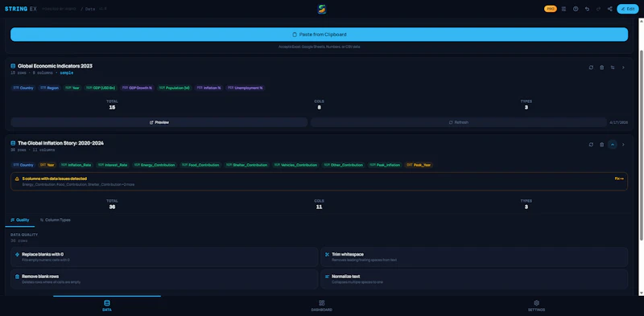Open settings sliders for Global Economic Indicators
Screen dimensions: 644x316
(613, 68)
